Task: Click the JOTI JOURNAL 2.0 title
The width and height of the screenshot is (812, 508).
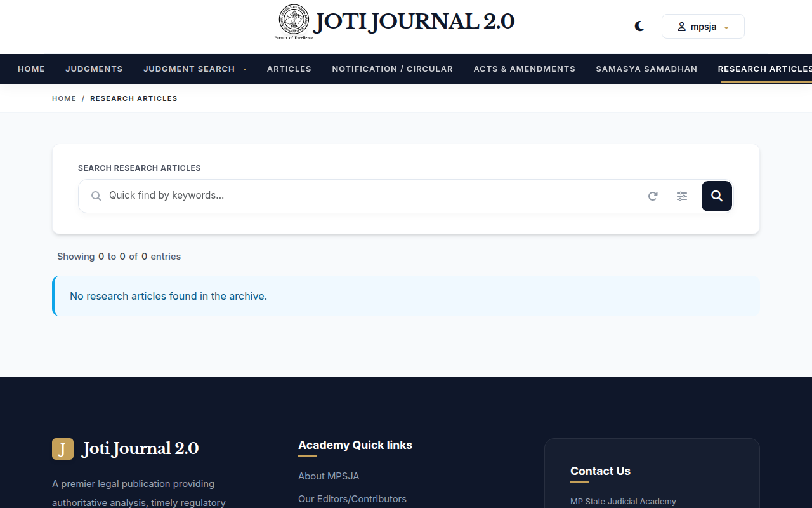Action: pos(414,22)
